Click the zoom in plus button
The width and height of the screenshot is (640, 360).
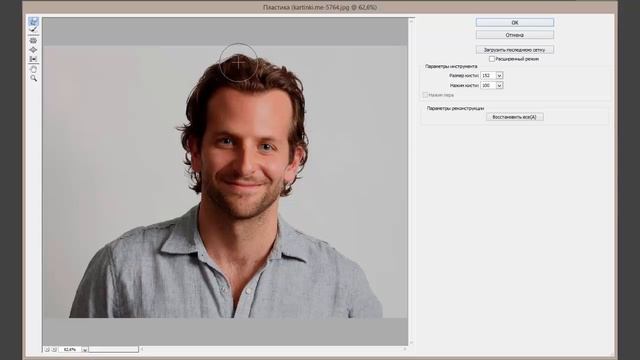[x=54, y=349]
